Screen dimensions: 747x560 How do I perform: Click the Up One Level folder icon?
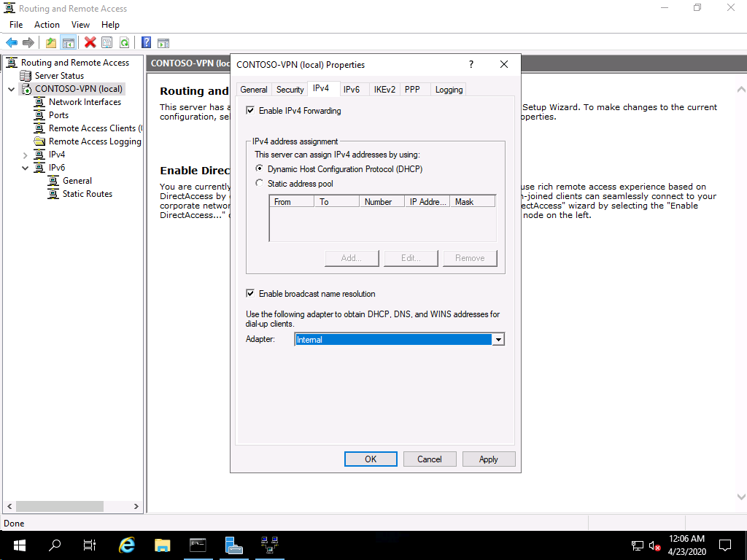tap(51, 43)
